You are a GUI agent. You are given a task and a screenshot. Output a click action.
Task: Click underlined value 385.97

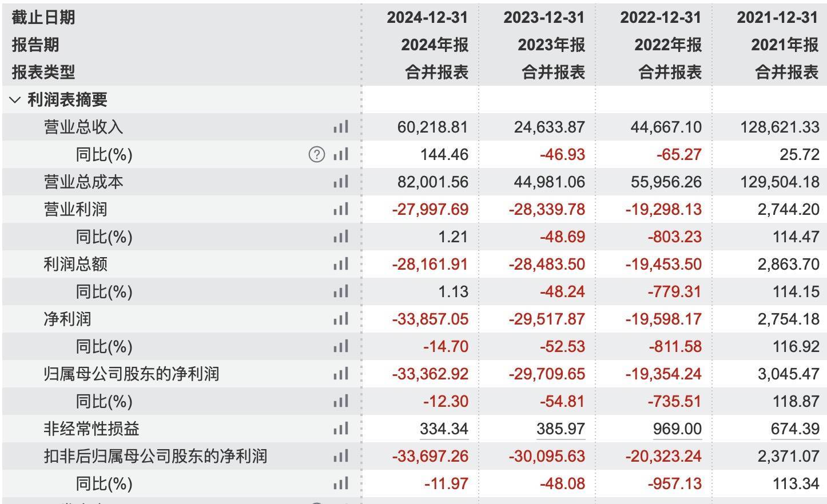pyautogui.click(x=560, y=429)
